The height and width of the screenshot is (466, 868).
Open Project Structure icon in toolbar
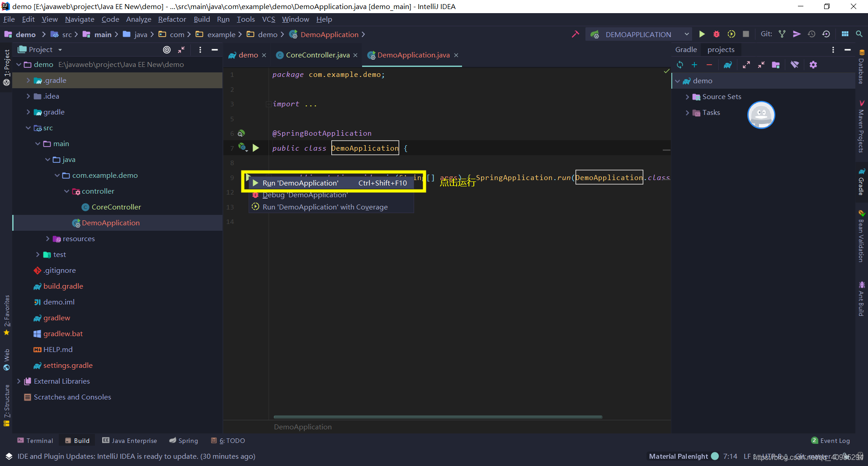click(x=845, y=34)
